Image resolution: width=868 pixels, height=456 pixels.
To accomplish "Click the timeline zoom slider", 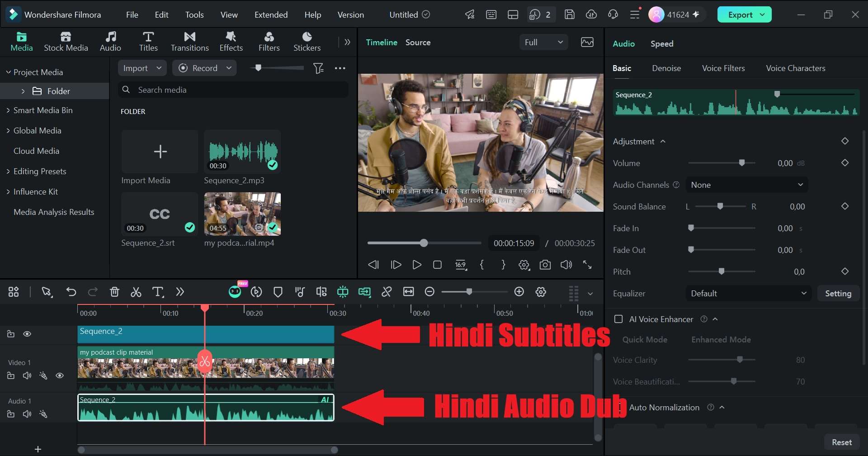I will tap(475, 292).
